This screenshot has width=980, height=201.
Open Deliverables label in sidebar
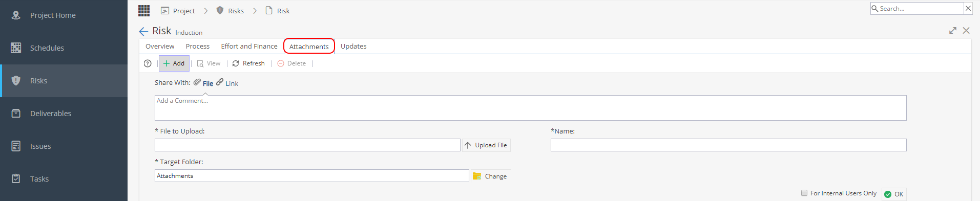pos(51,114)
